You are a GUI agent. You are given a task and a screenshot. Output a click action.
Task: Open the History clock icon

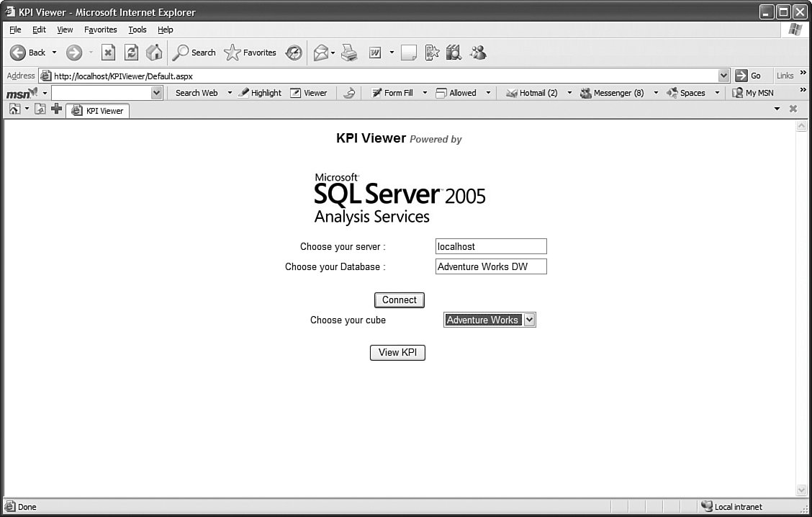[x=294, y=53]
